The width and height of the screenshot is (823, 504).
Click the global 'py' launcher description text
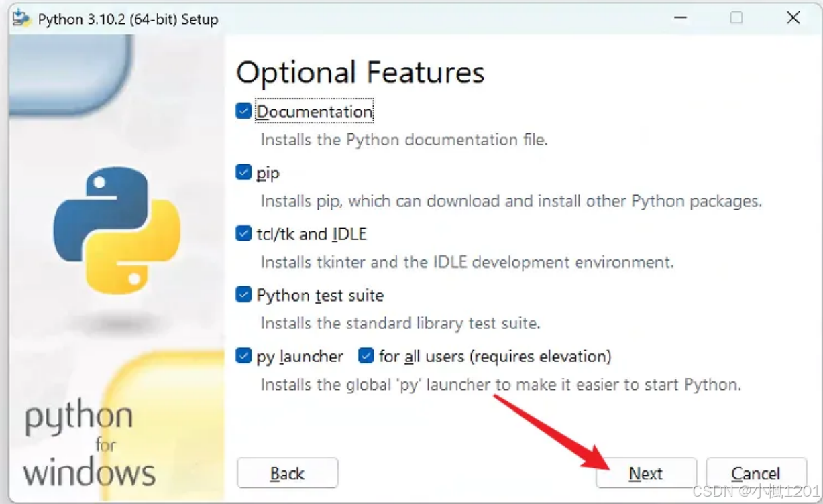pos(500,385)
